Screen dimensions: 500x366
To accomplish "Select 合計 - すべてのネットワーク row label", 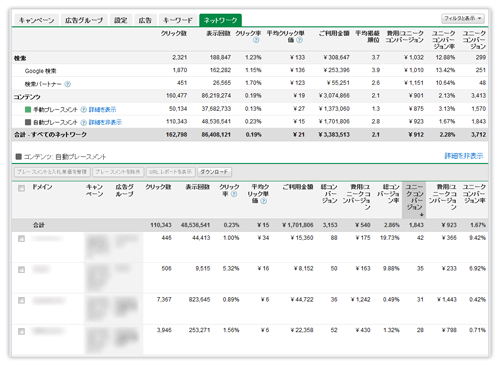I will click(50, 135).
